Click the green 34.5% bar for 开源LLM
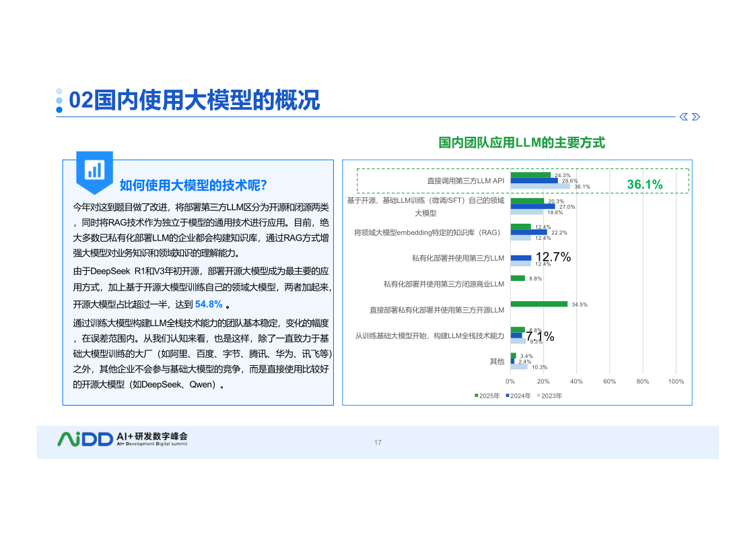Viewport: 756px width, 535px height. pyautogui.click(x=539, y=304)
